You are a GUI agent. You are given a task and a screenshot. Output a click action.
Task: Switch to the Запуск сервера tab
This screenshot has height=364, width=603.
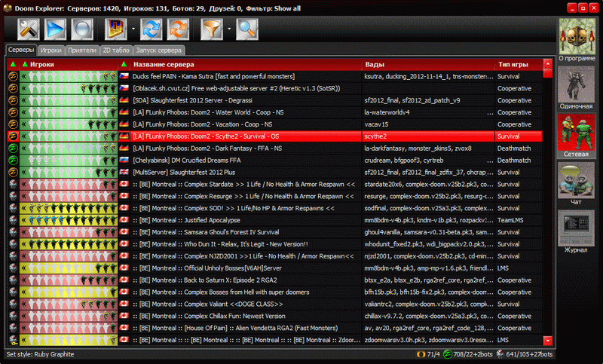click(160, 50)
